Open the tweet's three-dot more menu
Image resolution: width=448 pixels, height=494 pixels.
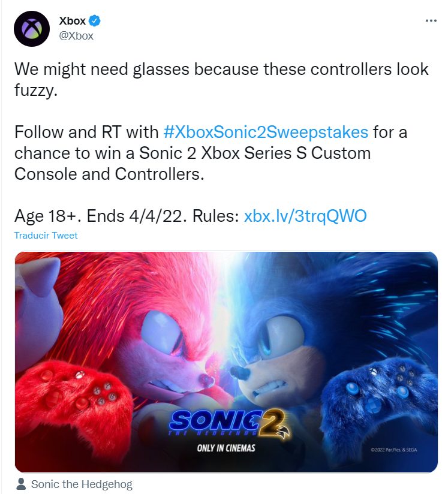(431, 20)
